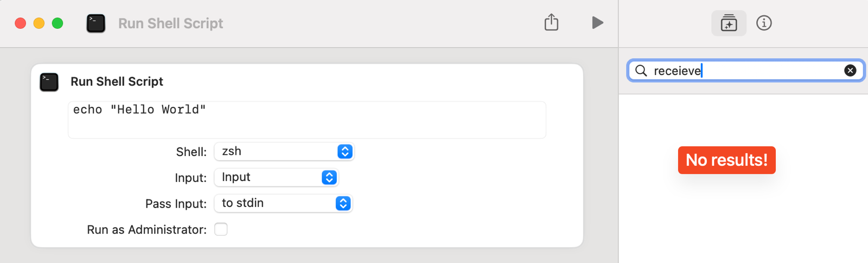
Task: Click the terminal icon in title bar
Action: pos(96,23)
